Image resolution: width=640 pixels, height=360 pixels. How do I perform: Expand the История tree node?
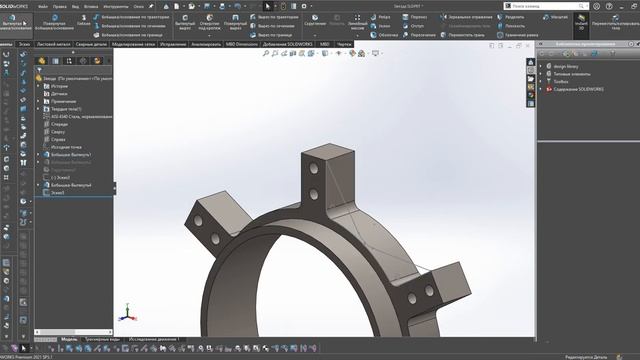tap(39, 87)
